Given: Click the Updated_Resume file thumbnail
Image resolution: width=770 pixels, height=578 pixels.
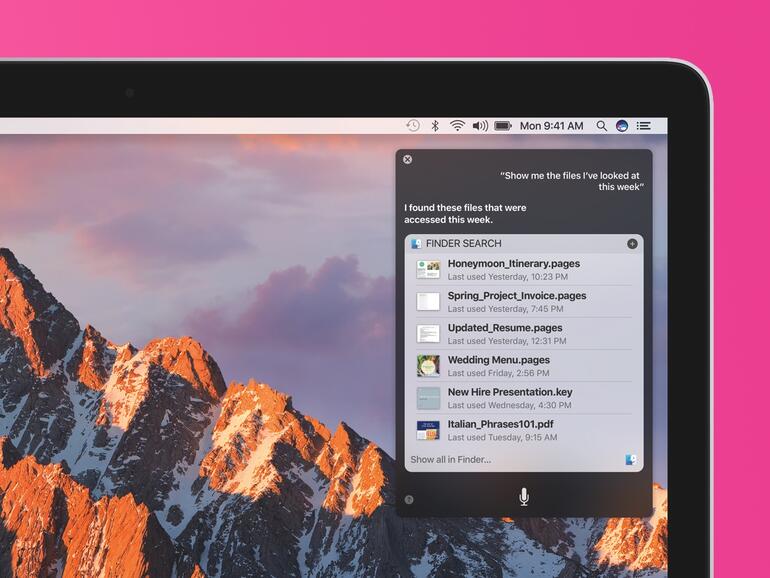Looking at the screenshot, I should (x=428, y=334).
